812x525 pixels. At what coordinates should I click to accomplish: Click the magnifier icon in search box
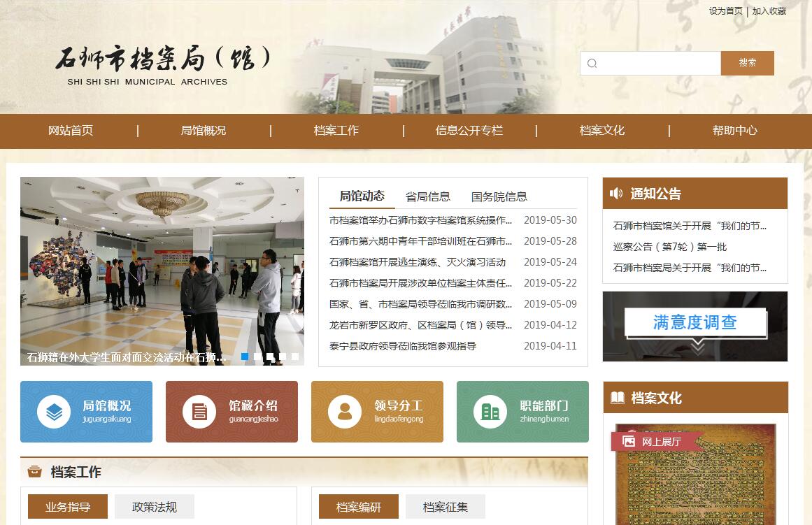(x=592, y=64)
